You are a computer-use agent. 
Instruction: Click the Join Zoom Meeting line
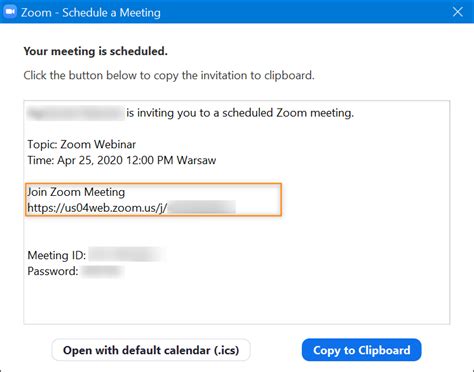76,192
